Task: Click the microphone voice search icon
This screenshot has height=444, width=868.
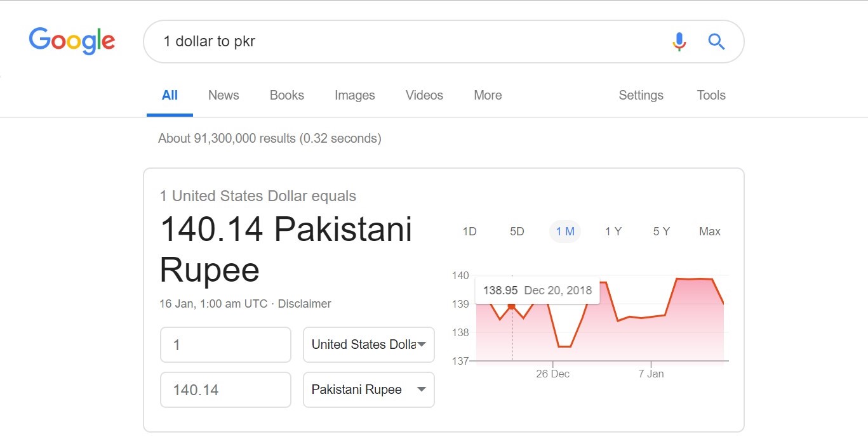Action: [679, 42]
